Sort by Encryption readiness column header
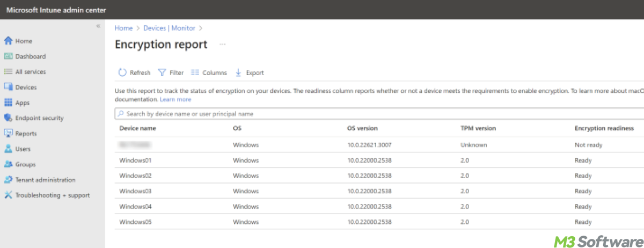 coord(604,128)
